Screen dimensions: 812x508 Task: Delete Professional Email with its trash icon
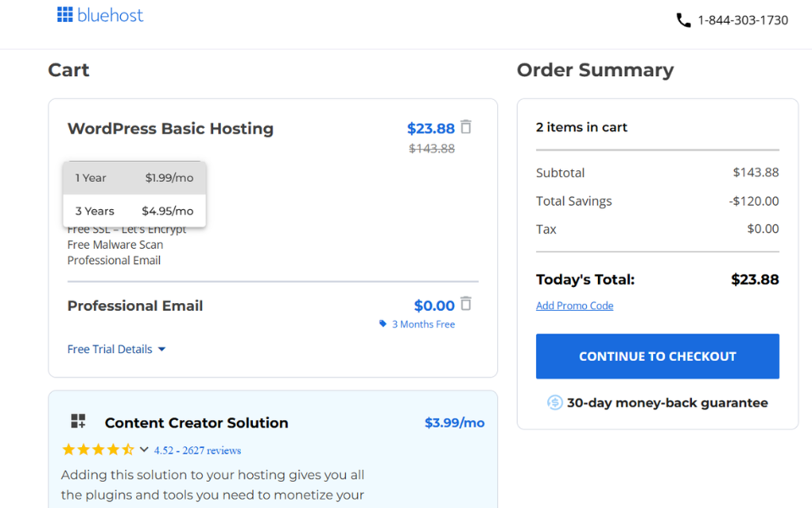click(466, 305)
